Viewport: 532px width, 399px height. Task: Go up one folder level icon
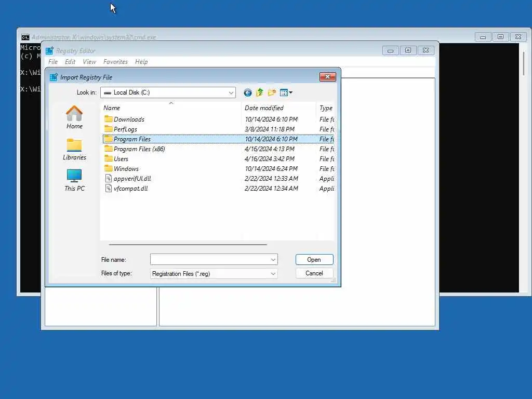click(260, 92)
